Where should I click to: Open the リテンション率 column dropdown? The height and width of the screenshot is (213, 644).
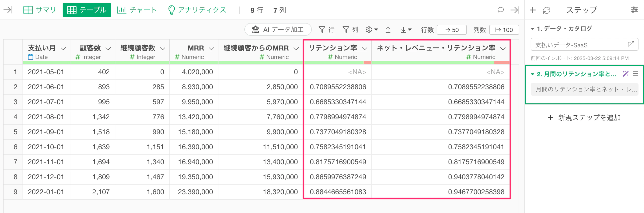[x=364, y=48]
